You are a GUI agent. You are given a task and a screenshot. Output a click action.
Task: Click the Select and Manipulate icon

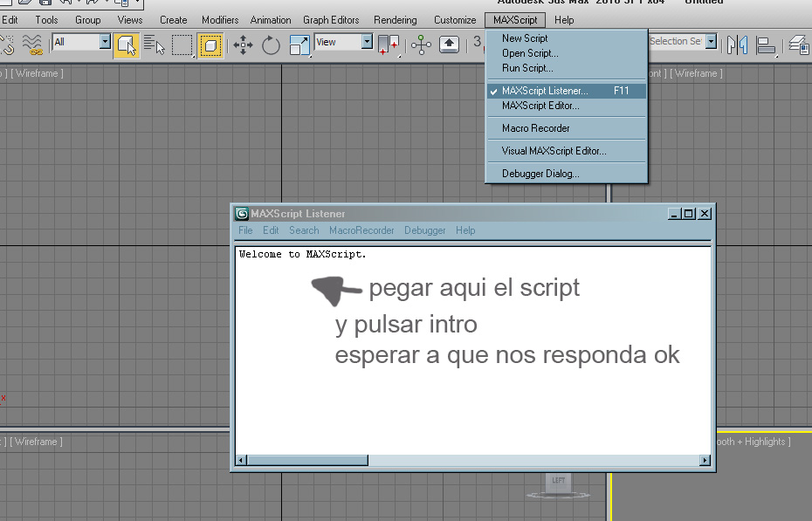[x=421, y=45]
